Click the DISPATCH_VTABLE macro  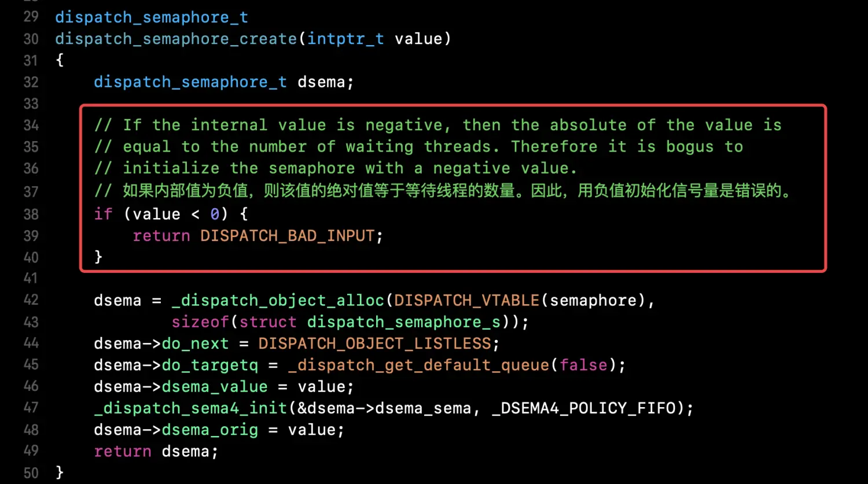click(x=466, y=300)
